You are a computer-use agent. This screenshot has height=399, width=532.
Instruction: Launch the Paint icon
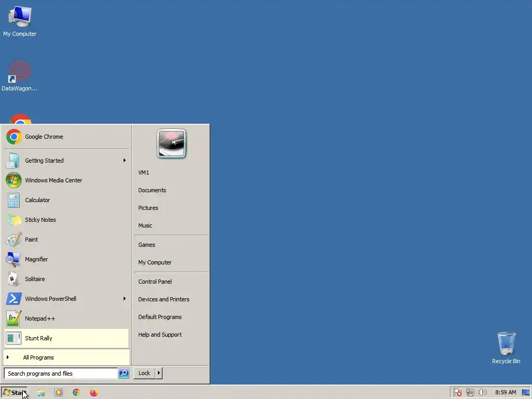coord(13,240)
